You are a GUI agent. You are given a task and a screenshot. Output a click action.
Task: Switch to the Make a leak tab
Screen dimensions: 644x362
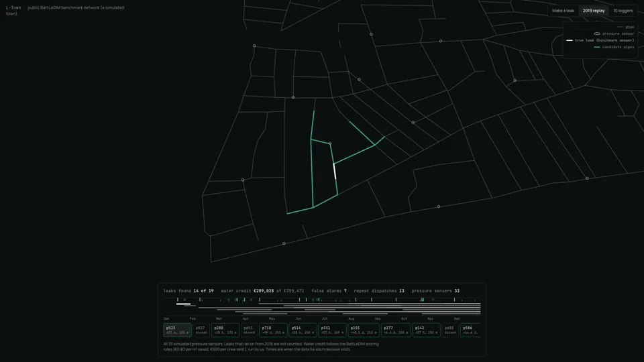(x=563, y=11)
